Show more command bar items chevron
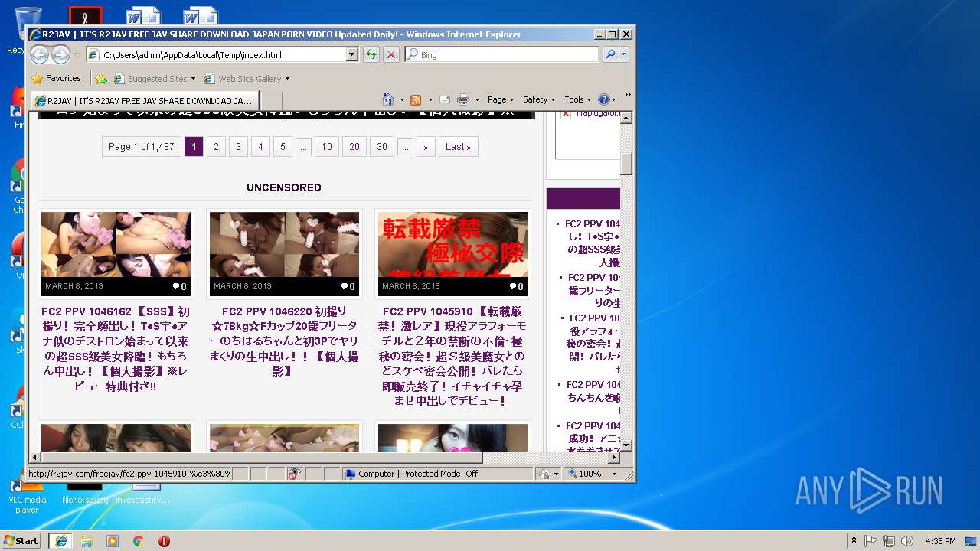The width and height of the screenshot is (980, 551). tap(627, 95)
